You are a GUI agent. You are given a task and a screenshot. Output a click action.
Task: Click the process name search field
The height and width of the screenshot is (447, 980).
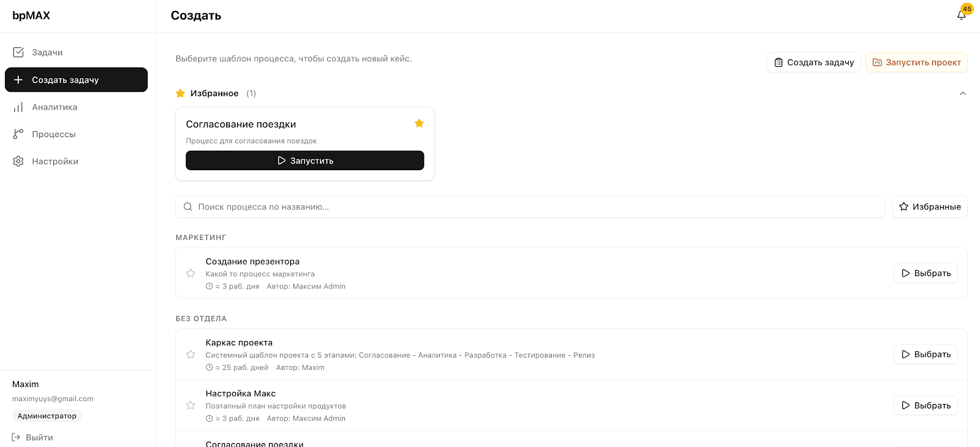click(530, 207)
